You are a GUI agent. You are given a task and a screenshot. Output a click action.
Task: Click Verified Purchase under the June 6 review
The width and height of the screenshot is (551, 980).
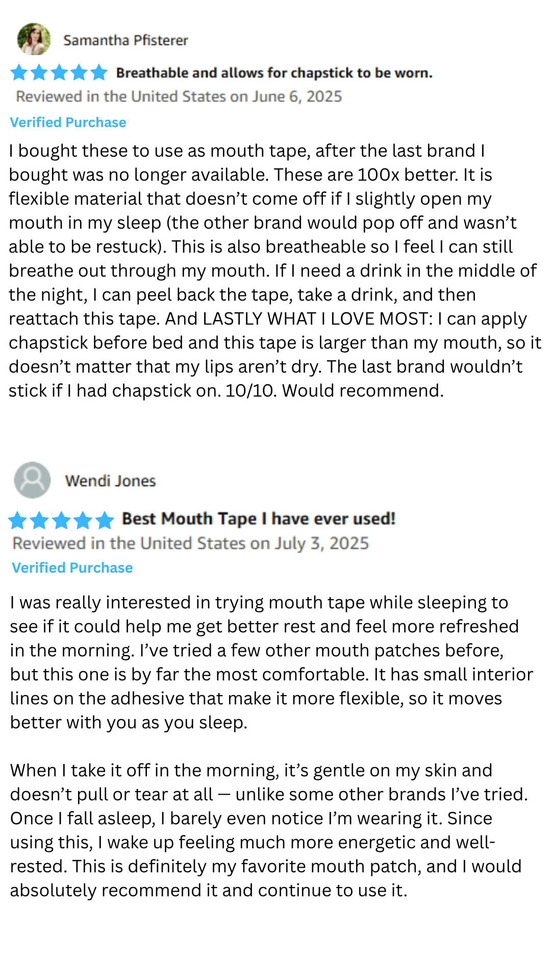pyautogui.click(x=68, y=122)
